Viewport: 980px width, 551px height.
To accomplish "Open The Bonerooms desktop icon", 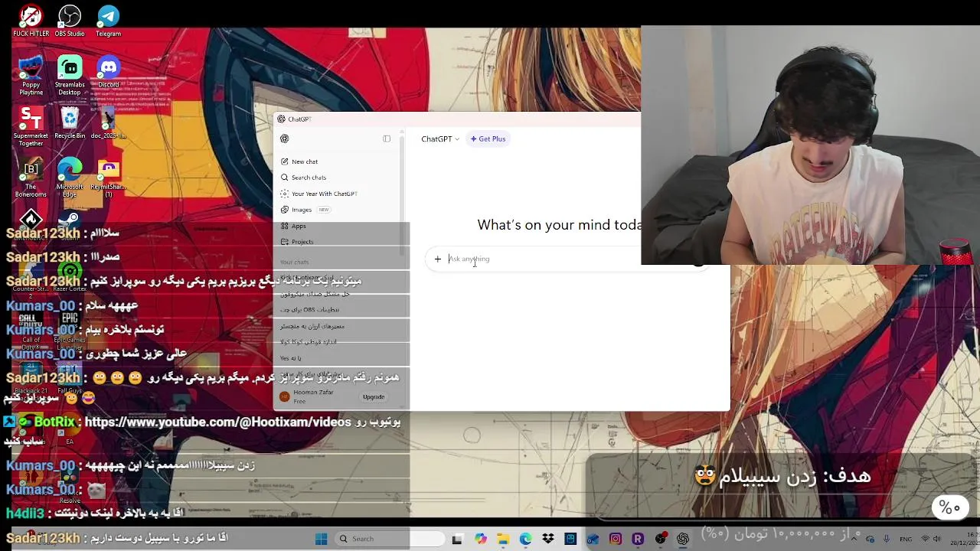I will click(x=31, y=178).
